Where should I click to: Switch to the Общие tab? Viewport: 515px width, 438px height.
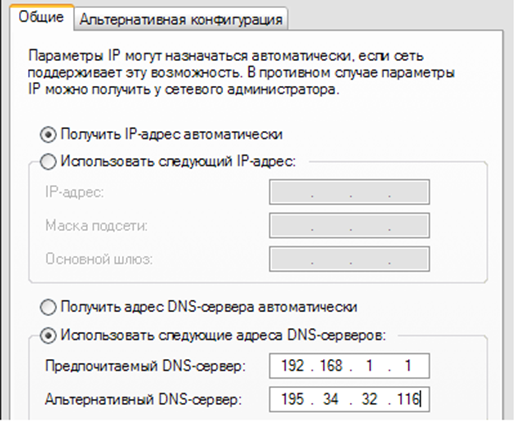click(x=41, y=17)
